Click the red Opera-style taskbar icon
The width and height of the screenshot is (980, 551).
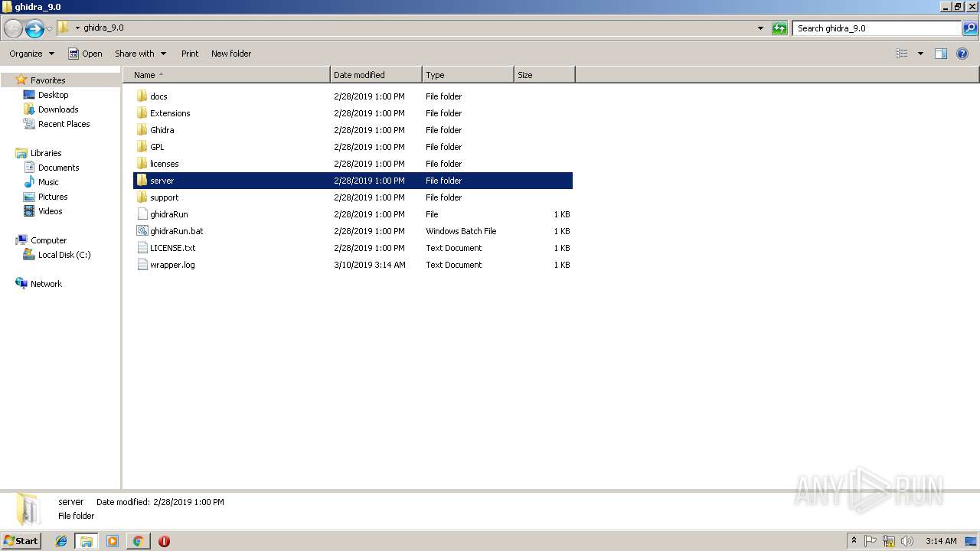point(164,541)
